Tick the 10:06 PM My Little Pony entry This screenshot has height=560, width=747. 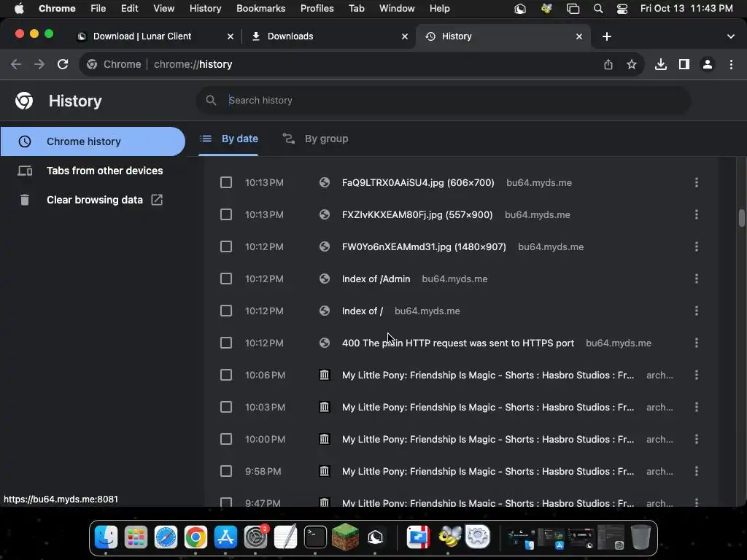(226, 375)
